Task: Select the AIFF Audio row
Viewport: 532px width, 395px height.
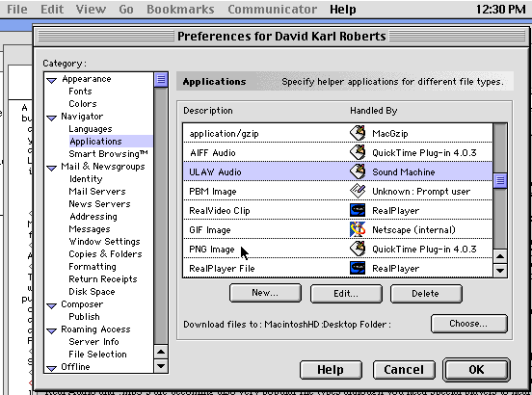Action: coord(337,152)
